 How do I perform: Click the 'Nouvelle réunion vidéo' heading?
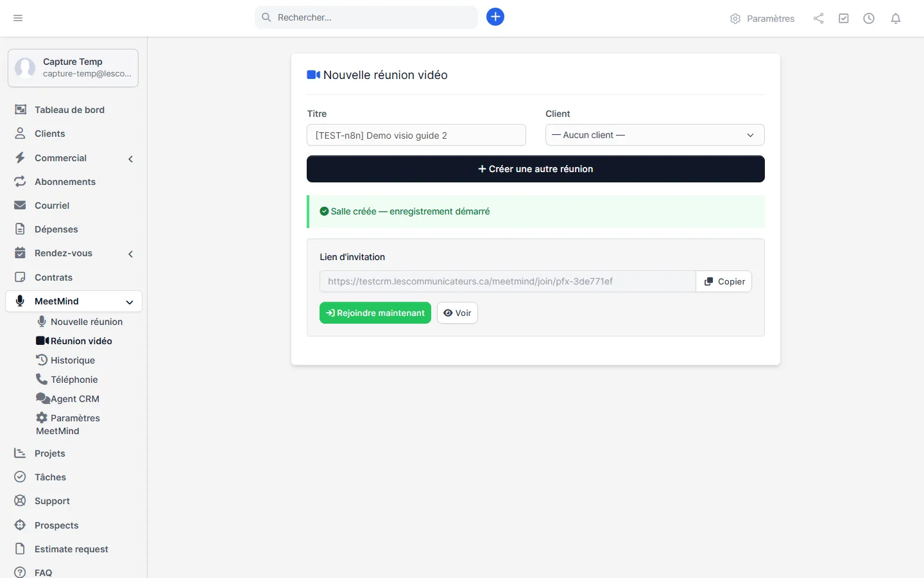tap(386, 75)
